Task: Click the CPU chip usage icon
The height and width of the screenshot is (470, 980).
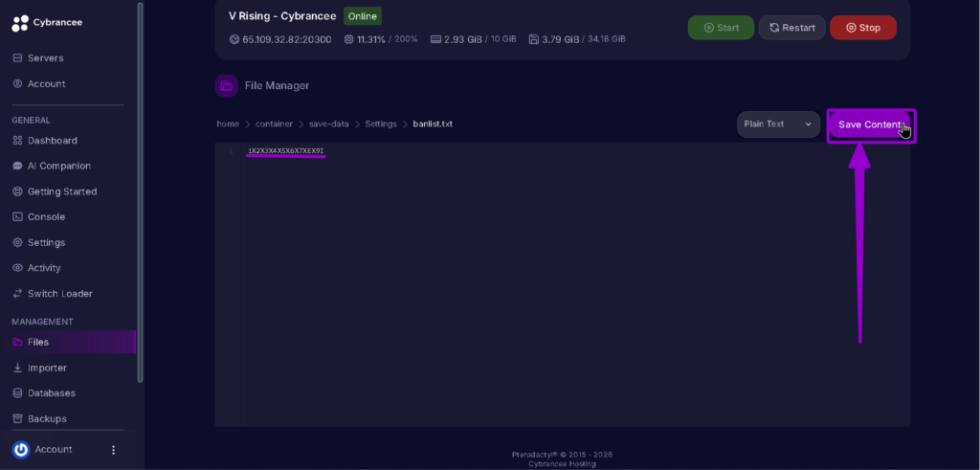Action: (x=348, y=39)
